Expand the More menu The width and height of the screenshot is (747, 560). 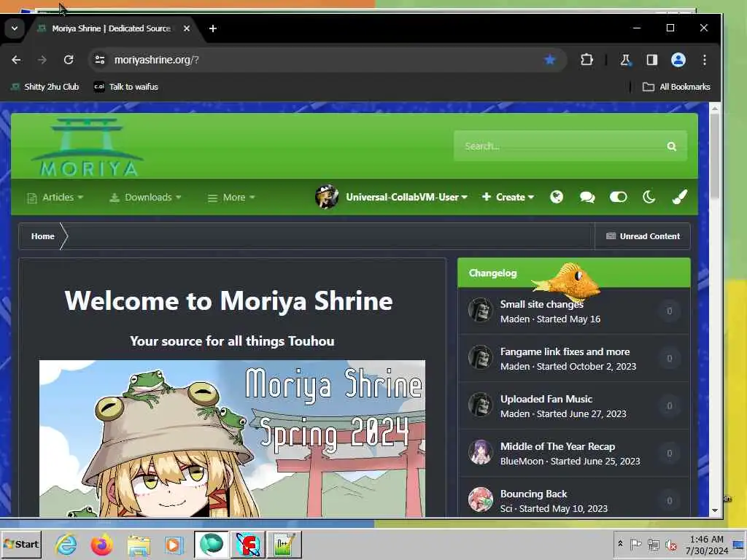[x=231, y=197]
